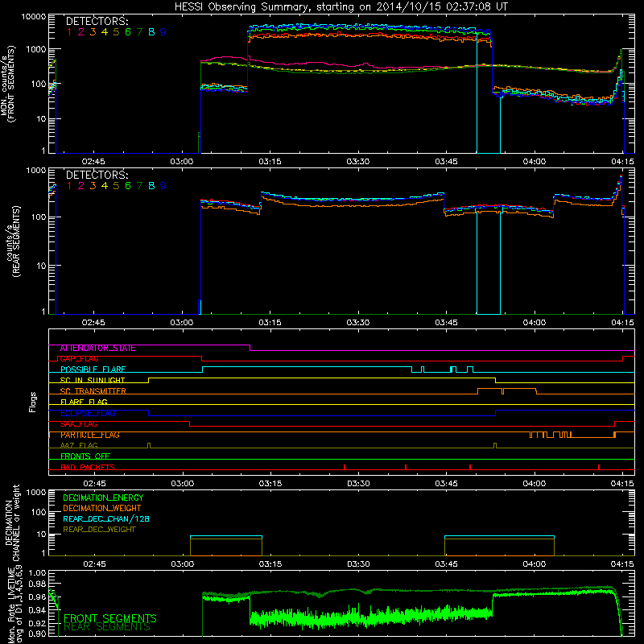This screenshot has height=644, width=644.
Task: Select detector number 3 in rear segments legend
Action: point(93,186)
